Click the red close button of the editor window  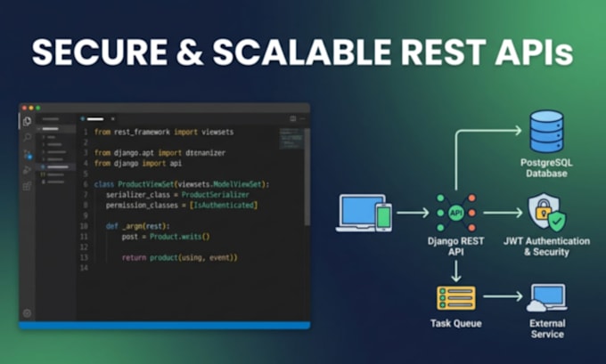[24, 108]
